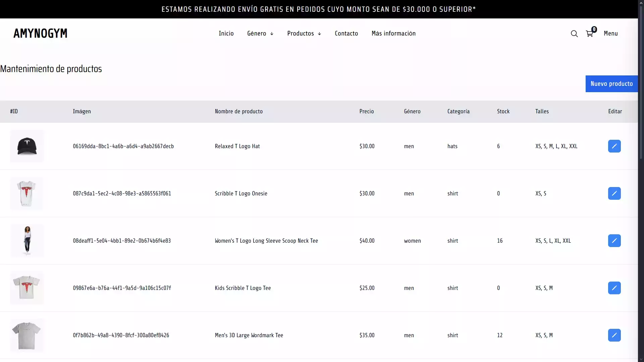Open the Contacto page
This screenshot has width=644, height=362.
(346, 34)
